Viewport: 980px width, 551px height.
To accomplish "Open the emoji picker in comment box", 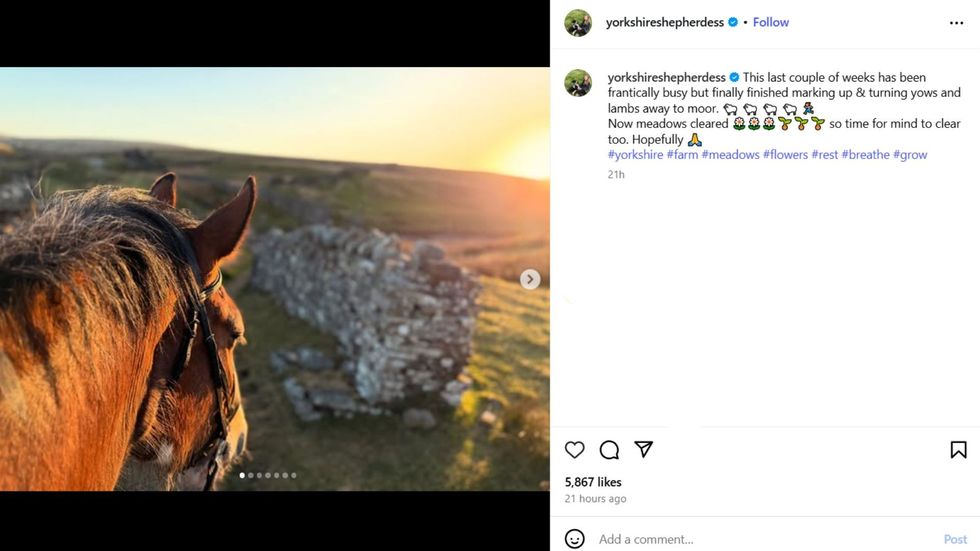I will click(x=575, y=539).
